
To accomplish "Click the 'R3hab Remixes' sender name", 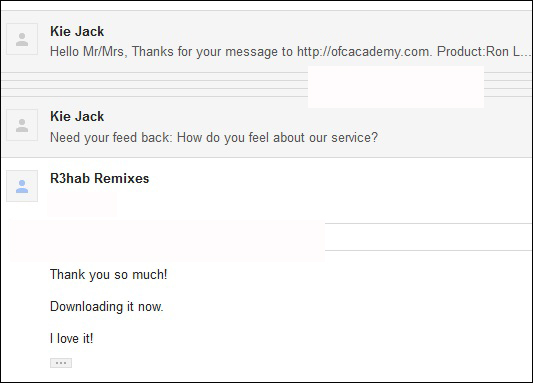I will [100, 178].
